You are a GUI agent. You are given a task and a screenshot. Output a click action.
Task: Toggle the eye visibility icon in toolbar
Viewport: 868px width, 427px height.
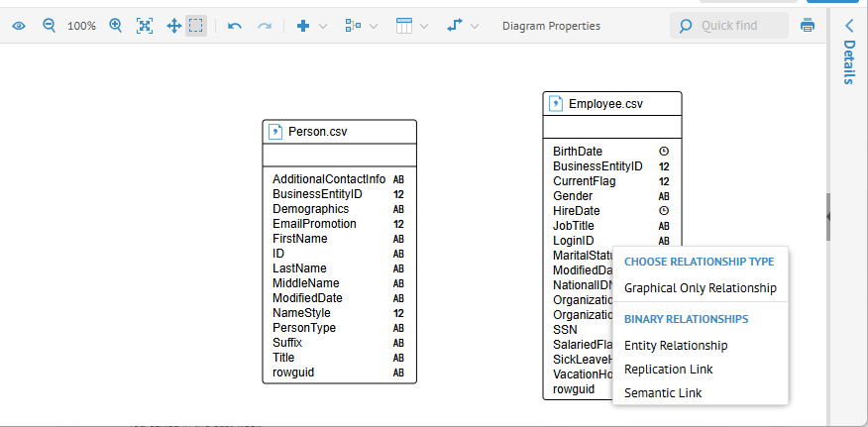[19, 26]
